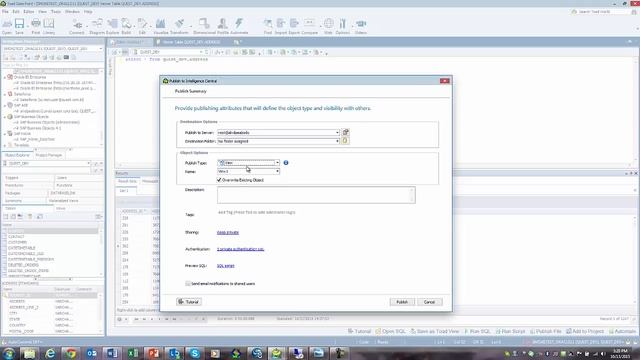Click the Authentication link

(x=240, y=249)
